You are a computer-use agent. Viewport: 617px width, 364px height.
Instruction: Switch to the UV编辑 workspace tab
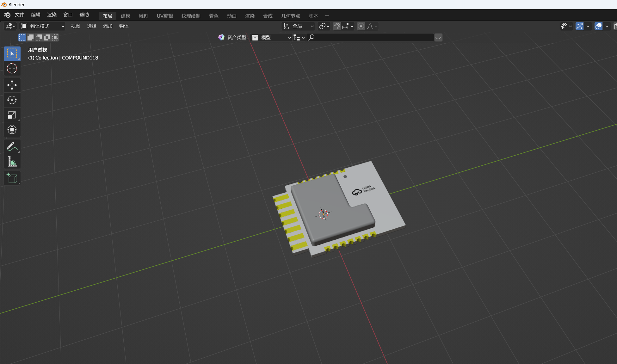click(165, 16)
